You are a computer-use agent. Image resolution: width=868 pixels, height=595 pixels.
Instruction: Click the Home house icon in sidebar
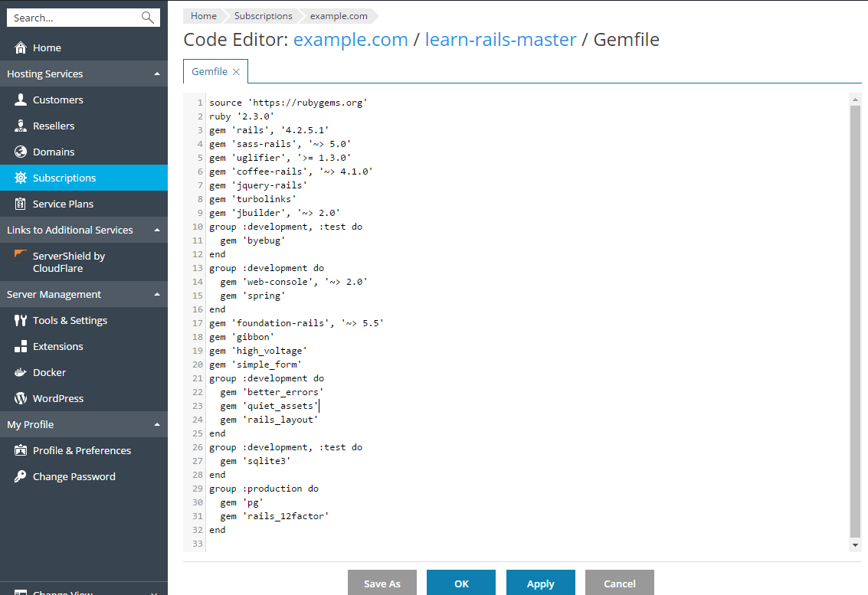21,47
